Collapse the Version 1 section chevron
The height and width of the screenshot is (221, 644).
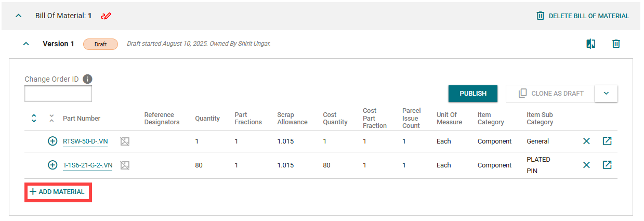pyautogui.click(x=26, y=44)
